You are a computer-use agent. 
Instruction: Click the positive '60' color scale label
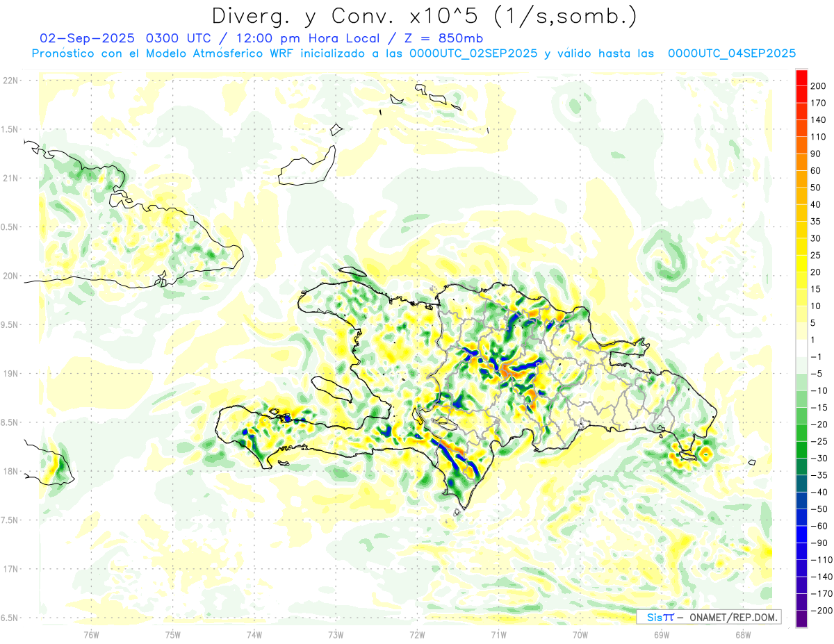816,171
